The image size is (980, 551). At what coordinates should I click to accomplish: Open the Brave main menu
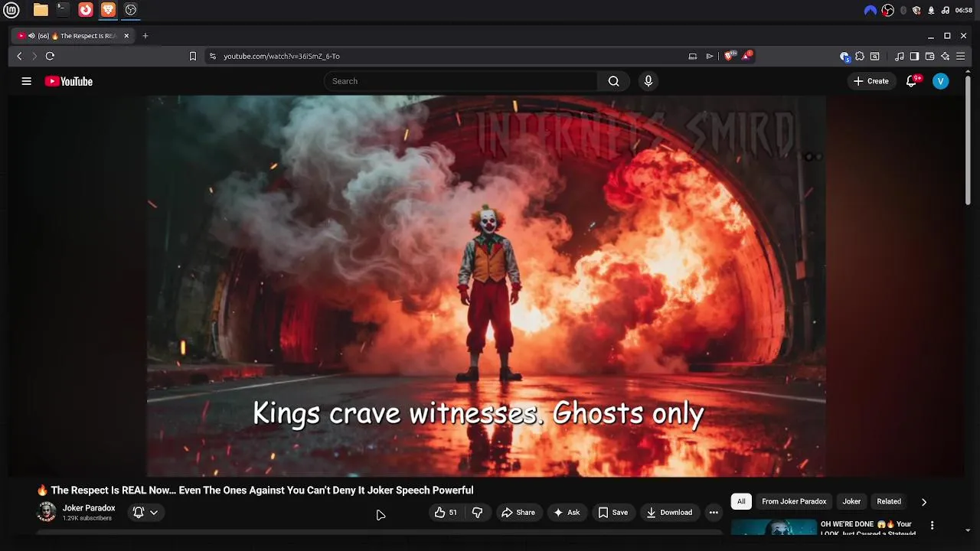(961, 56)
